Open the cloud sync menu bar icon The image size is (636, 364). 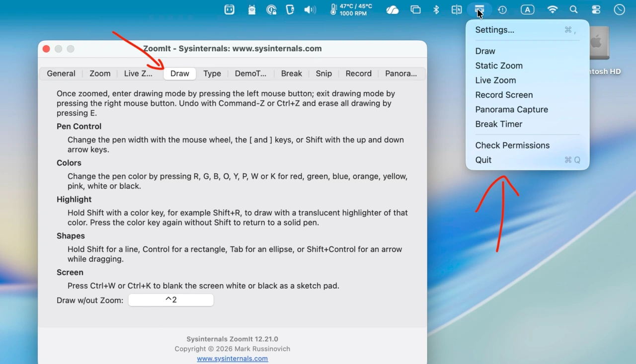pyautogui.click(x=393, y=10)
